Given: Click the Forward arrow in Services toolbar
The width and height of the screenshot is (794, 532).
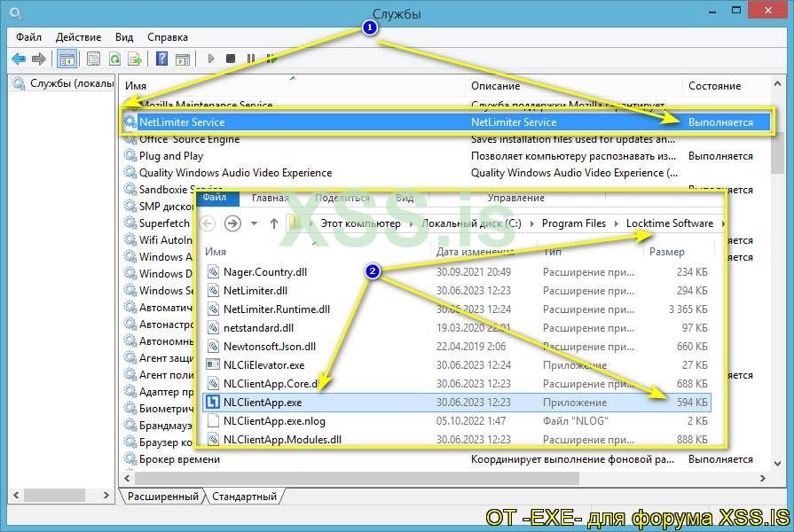Looking at the screenshot, I should tap(38, 59).
